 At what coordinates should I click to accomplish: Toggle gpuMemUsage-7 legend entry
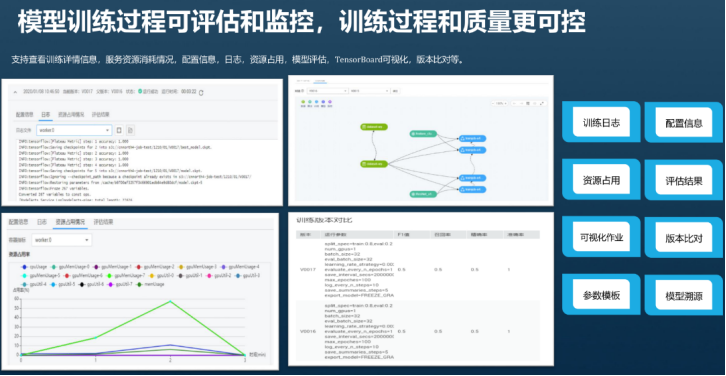(x=126, y=276)
